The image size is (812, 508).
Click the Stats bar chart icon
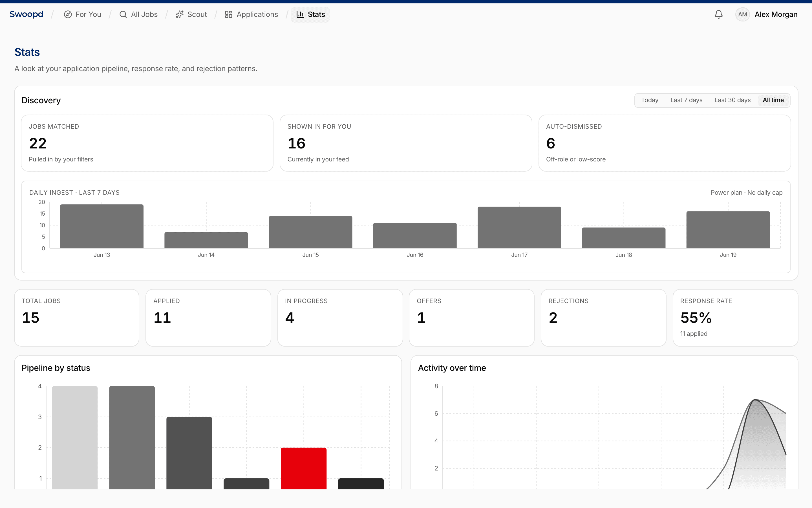[300, 14]
